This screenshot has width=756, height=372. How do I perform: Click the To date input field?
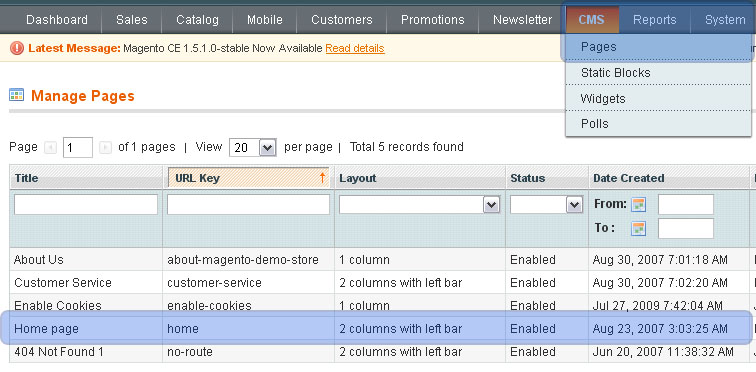pyautogui.click(x=686, y=228)
